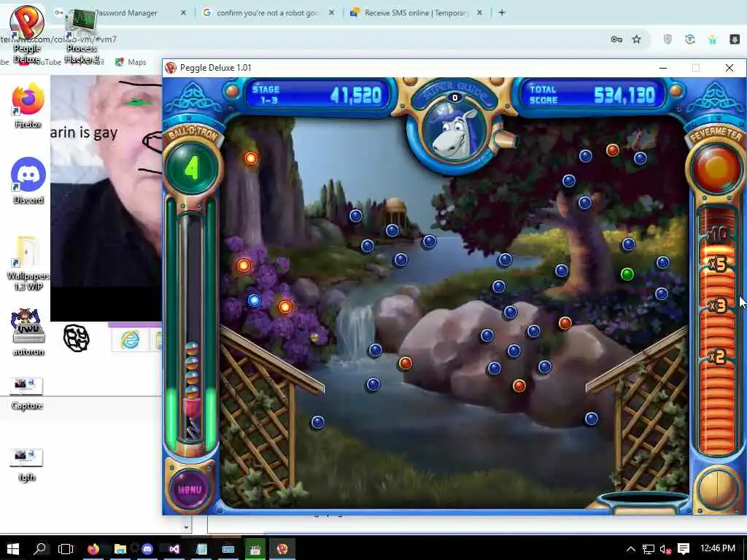Close the Peggle Deluxe window

coord(729,68)
